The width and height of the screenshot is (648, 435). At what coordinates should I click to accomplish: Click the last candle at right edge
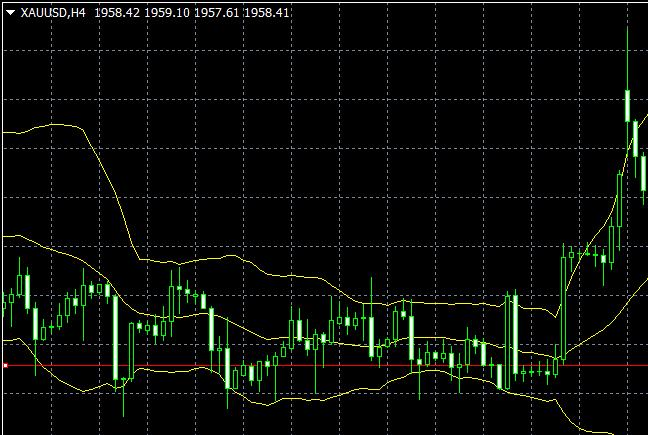644,170
